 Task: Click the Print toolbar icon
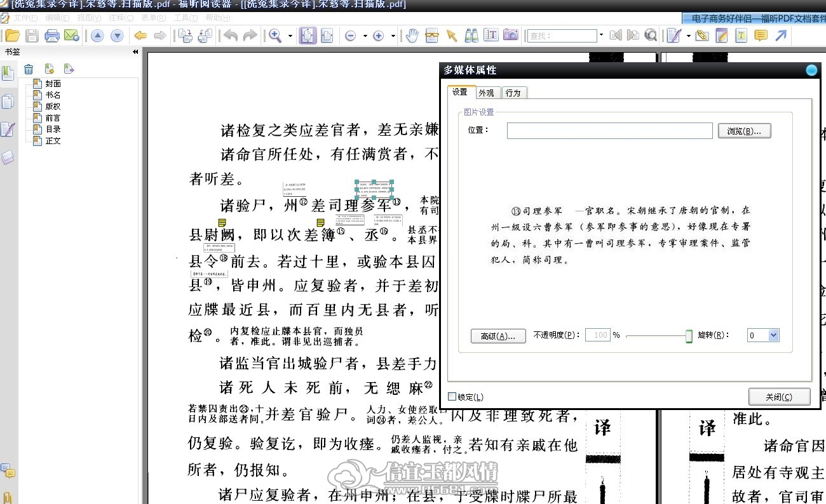coord(52,36)
